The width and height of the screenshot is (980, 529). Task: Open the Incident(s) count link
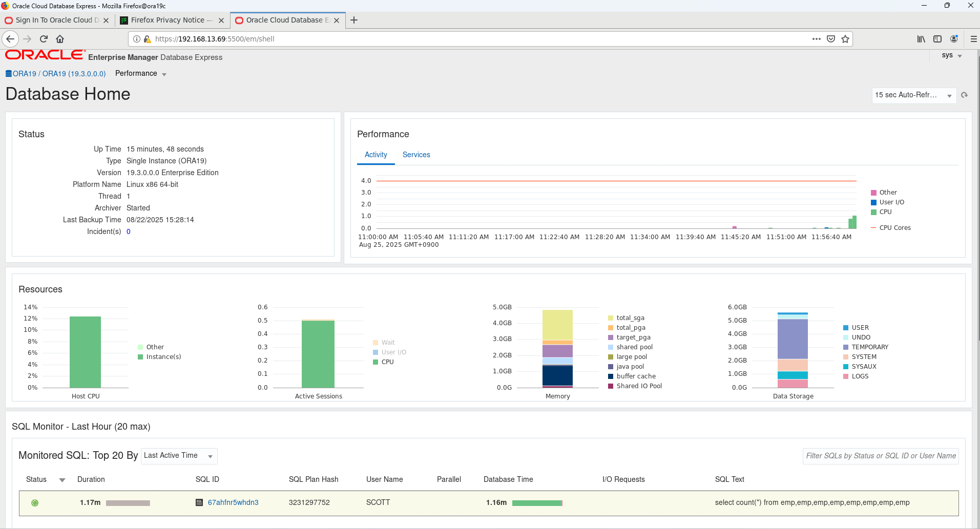pyautogui.click(x=129, y=231)
